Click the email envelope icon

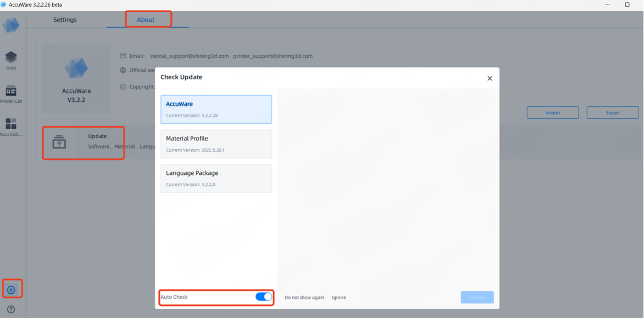click(123, 56)
